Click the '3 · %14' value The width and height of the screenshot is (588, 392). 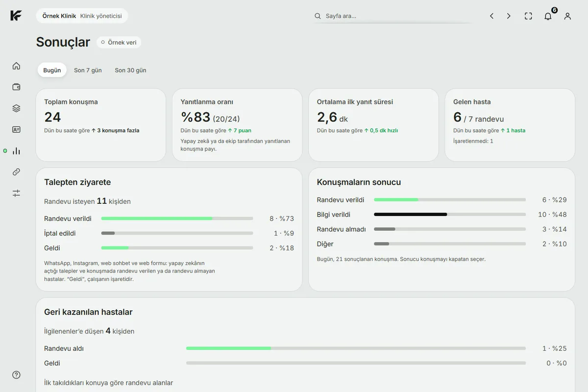[554, 229]
